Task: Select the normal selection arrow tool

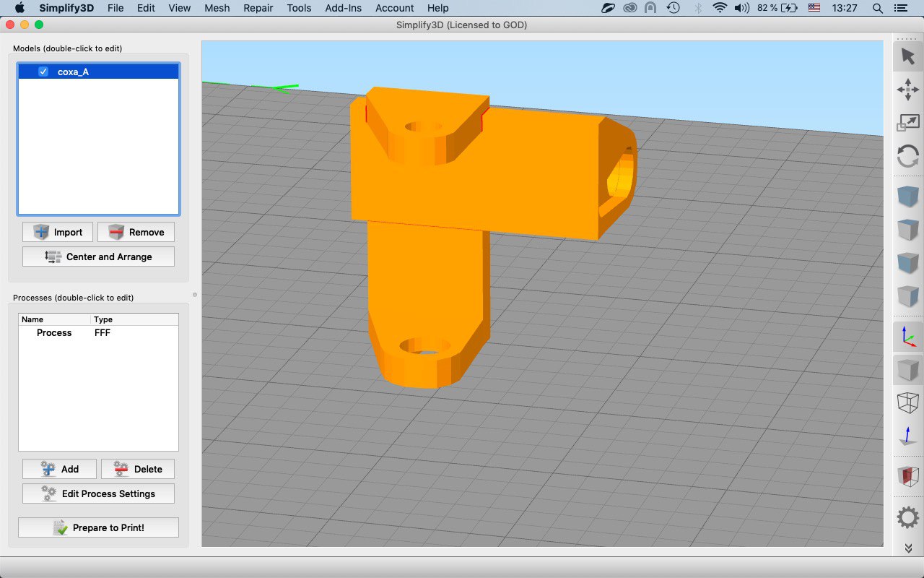Action: (x=907, y=56)
